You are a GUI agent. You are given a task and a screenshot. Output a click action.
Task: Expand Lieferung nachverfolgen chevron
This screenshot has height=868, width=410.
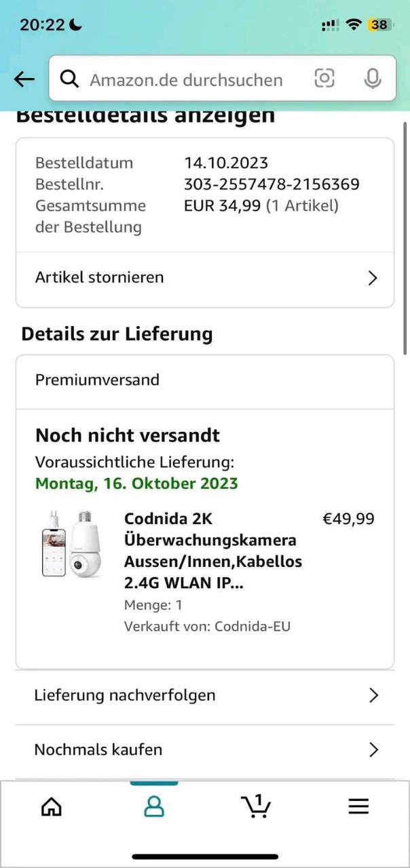point(373,695)
